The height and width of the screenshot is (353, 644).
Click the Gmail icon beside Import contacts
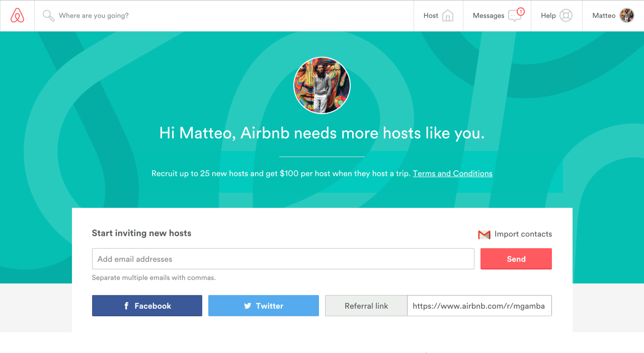click(x=483, y=234)
